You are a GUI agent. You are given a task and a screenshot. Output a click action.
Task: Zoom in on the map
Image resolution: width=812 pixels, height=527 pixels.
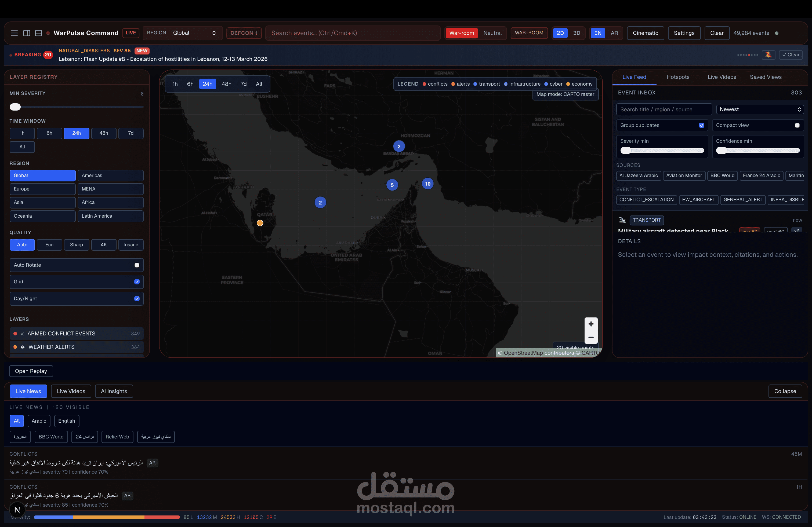590,324
